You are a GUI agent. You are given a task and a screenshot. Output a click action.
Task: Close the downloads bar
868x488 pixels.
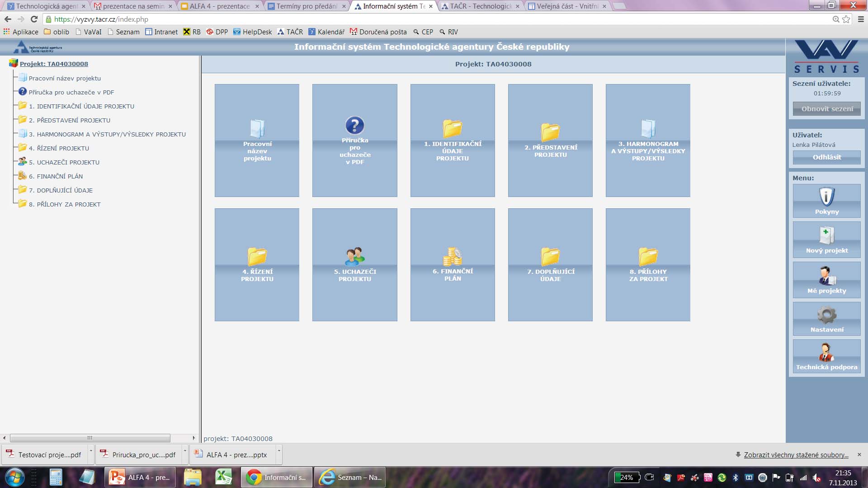[x=859, y=455]
